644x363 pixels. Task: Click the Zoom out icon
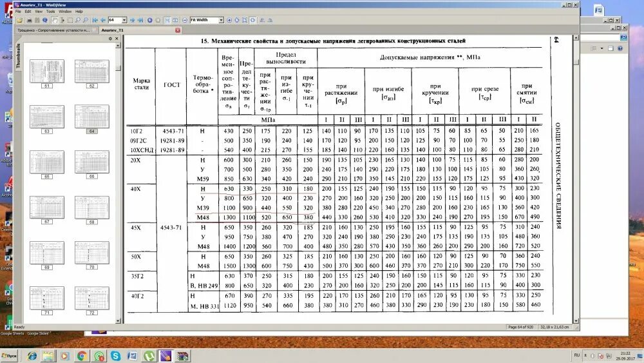[x=185, y=20]
